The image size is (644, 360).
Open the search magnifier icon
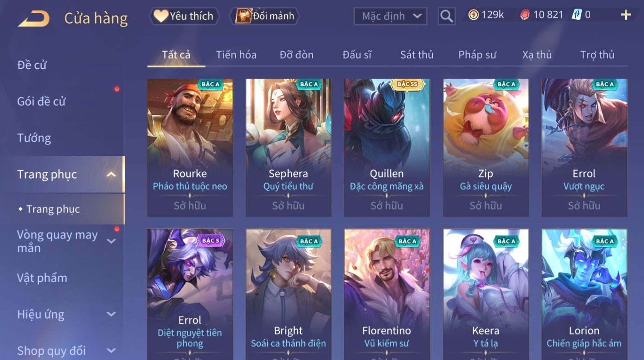tap(447, 16)
